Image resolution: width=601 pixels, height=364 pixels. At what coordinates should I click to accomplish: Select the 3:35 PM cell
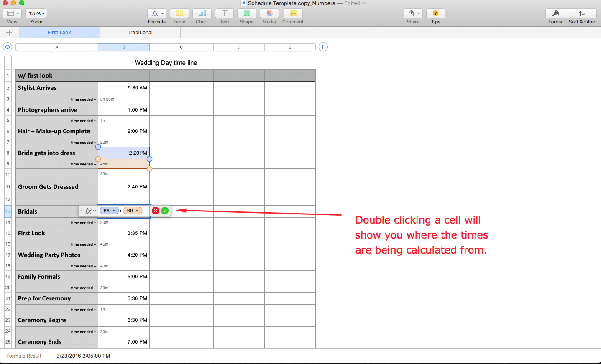coord(124,233)
